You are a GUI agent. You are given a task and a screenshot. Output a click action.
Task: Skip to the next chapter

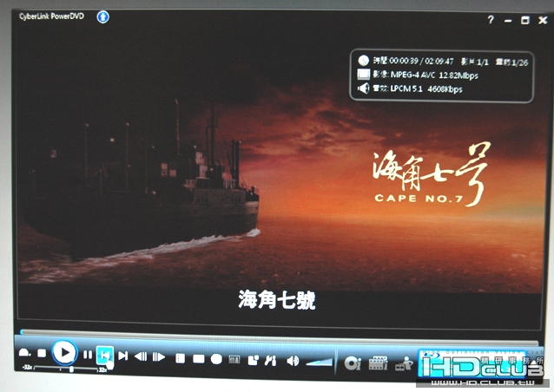[123, 356]
